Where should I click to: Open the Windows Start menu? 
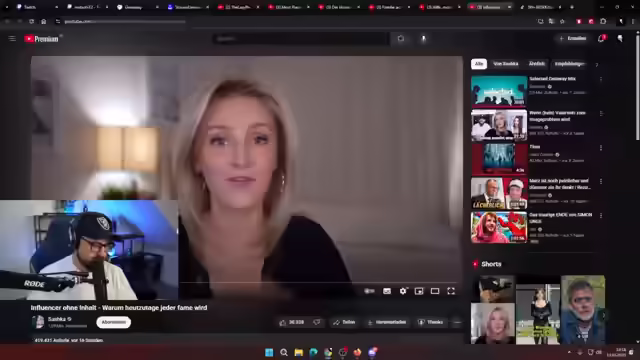[269, 352]
